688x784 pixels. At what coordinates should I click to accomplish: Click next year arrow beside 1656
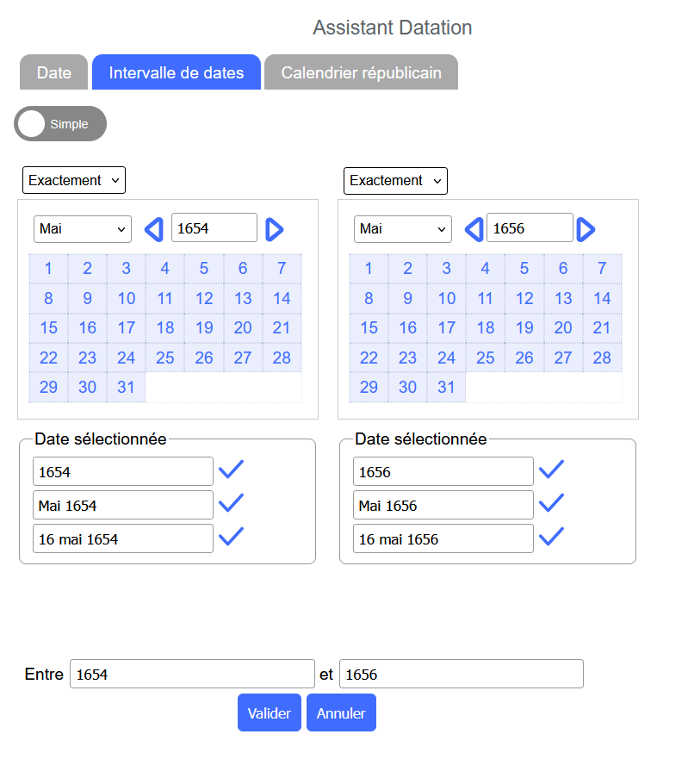[586, 229]
